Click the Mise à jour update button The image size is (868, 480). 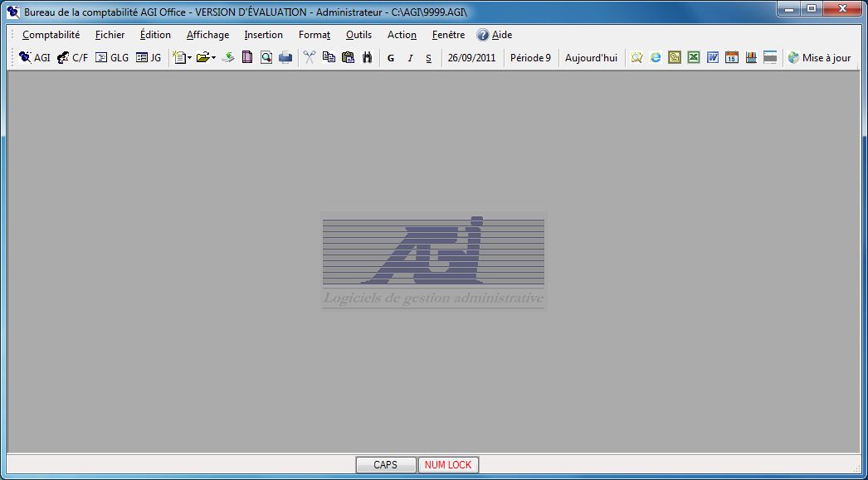(x=819, y=57)
